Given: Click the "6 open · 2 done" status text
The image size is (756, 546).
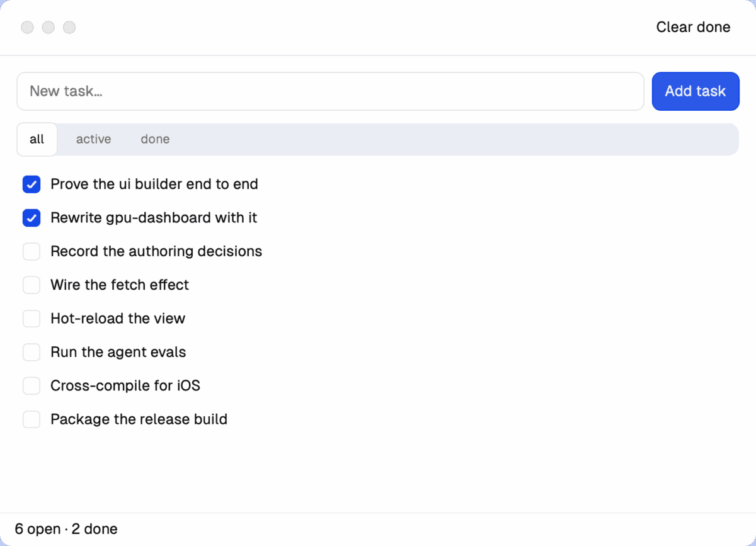Looking at the screenshot, I should click(x=66, y=529).
